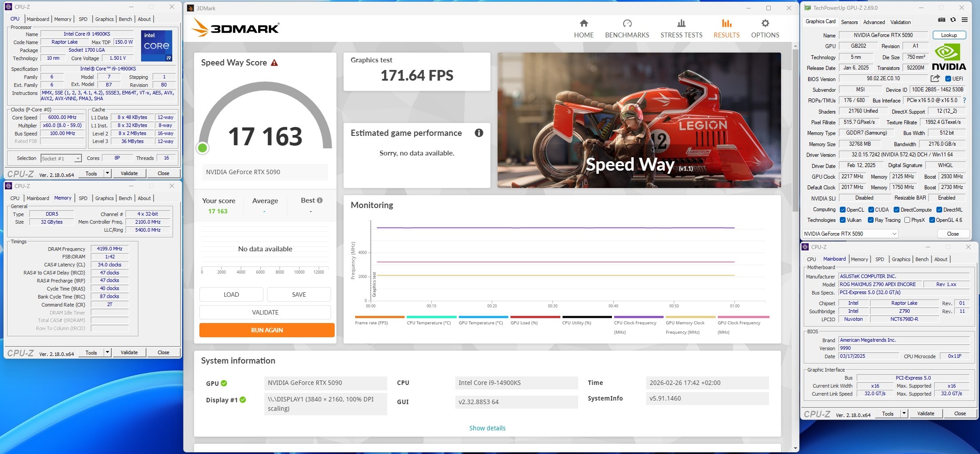Click the share icon beside BIOS Version
Screen dimensions: 980x454
click(935, 78)
